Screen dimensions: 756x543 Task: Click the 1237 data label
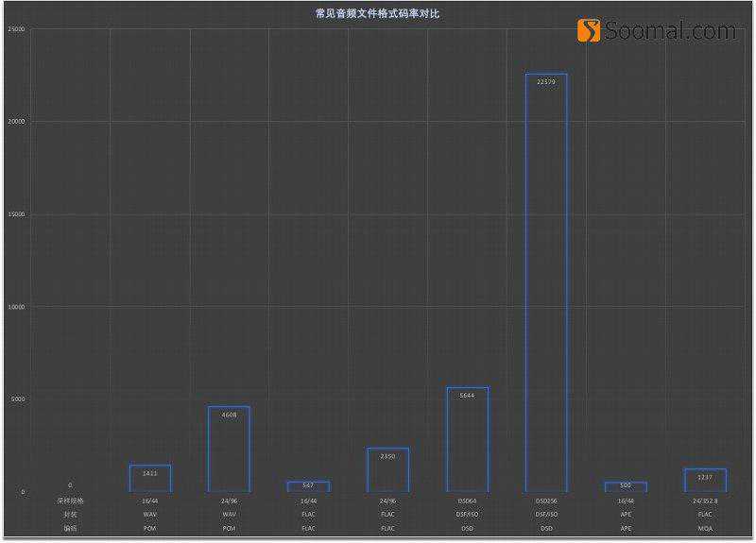point(705,478)
